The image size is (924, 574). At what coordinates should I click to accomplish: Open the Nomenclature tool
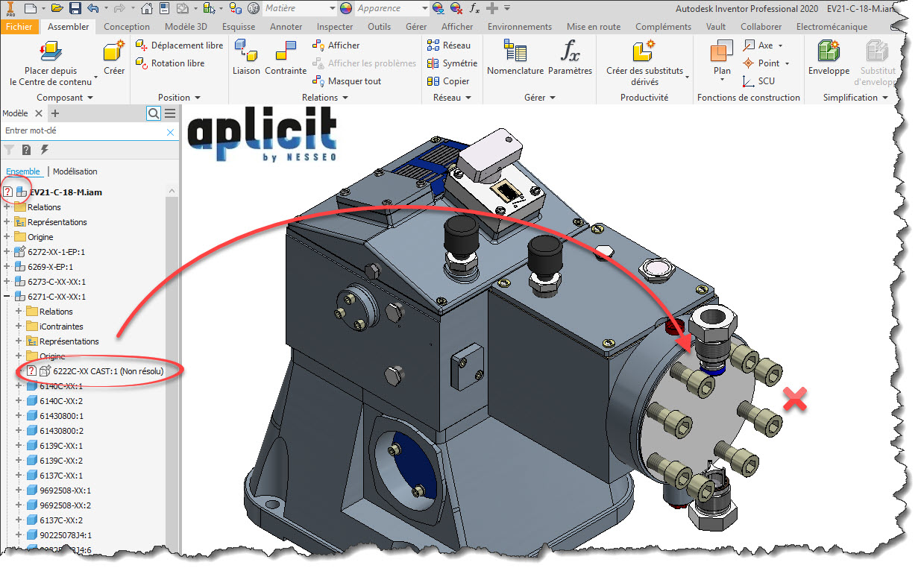click(514, 51)
